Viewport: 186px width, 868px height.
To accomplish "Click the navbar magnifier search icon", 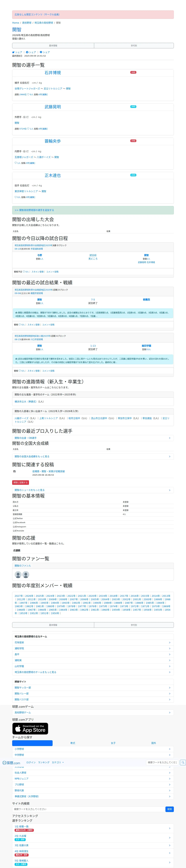I will (183, 762).
